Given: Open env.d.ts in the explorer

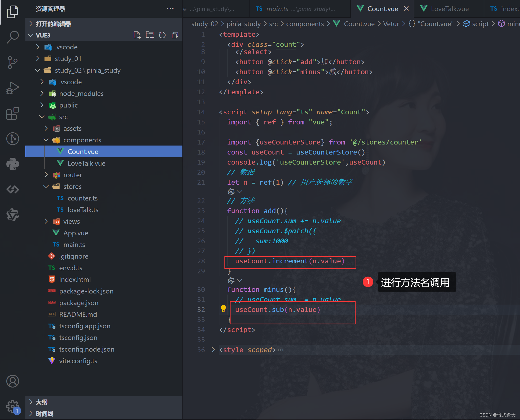Looking at the screenshot, I should (x=104, y=268).
